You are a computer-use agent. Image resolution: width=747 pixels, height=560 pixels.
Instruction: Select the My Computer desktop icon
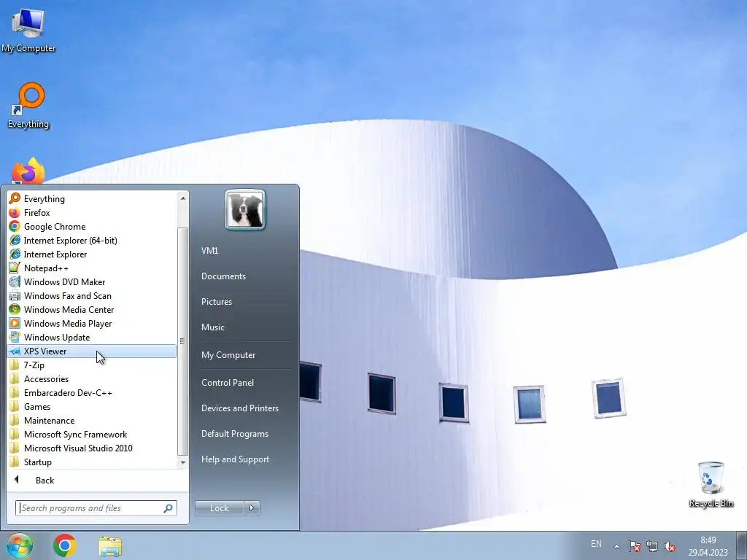coord(28,29)
